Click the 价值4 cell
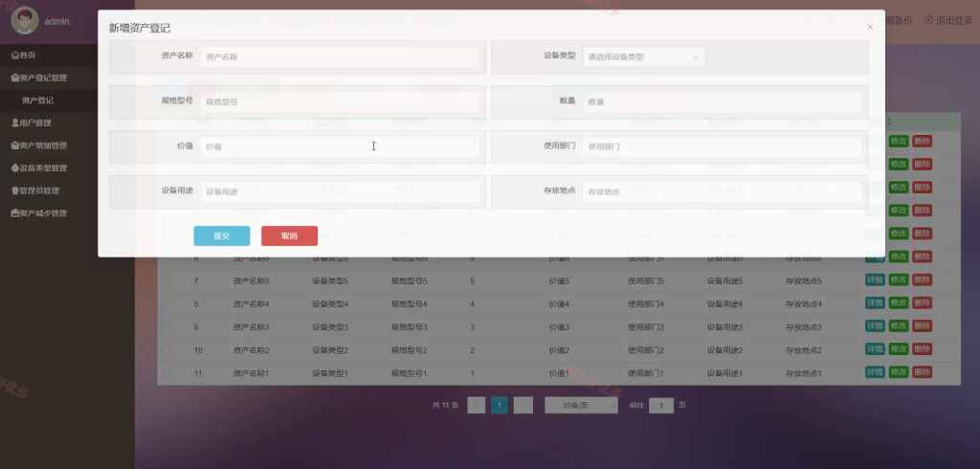The height and width of the screenshot is (469, 980). coord(559,304)
